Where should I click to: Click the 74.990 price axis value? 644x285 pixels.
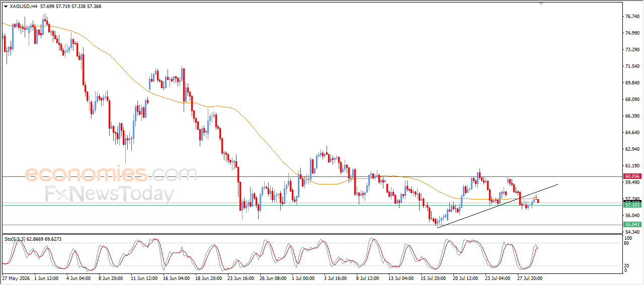coord(633,33)
